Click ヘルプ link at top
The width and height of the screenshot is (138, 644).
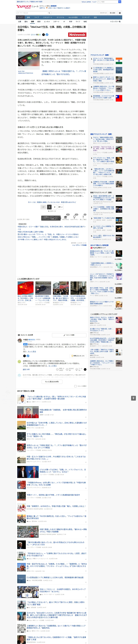pos(94,2)
